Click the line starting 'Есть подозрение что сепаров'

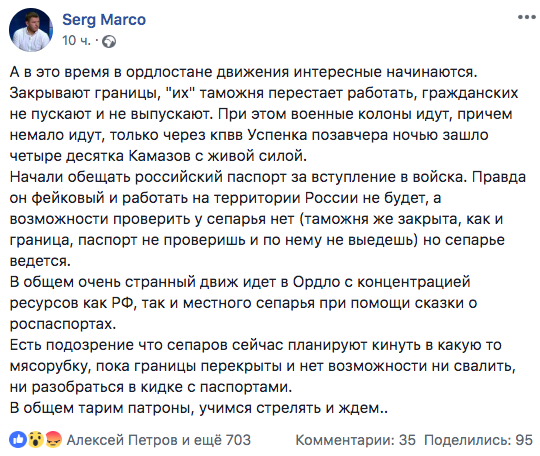(x=256, y=345)
